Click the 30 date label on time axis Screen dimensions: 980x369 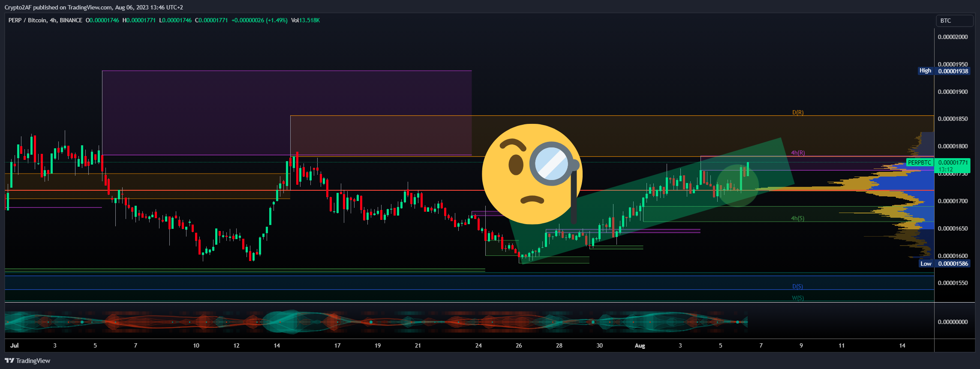pos(599,345)
